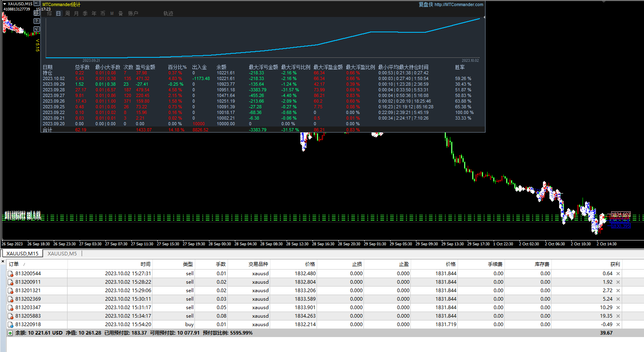
Task: Select the 备 (comment) statistics tab
Action: click(x=121, y=13)
